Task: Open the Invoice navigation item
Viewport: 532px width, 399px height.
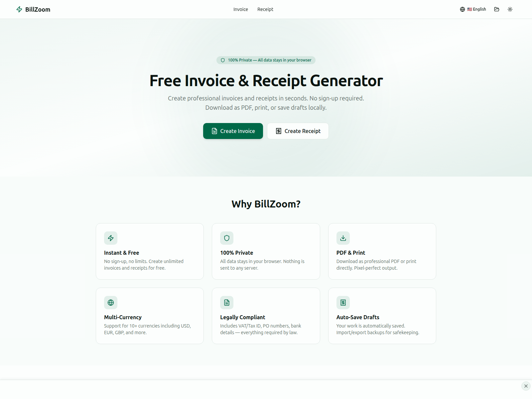Action: pos(241,9)
